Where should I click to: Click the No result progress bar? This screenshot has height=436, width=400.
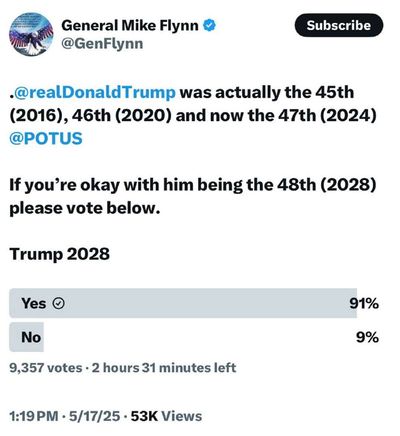(x=26, y=337)
